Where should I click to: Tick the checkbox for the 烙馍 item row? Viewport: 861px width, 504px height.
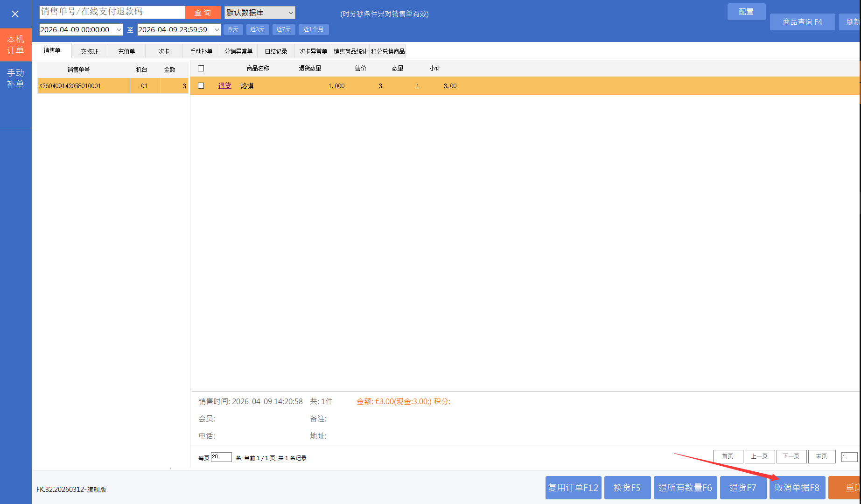click(201, 86)
